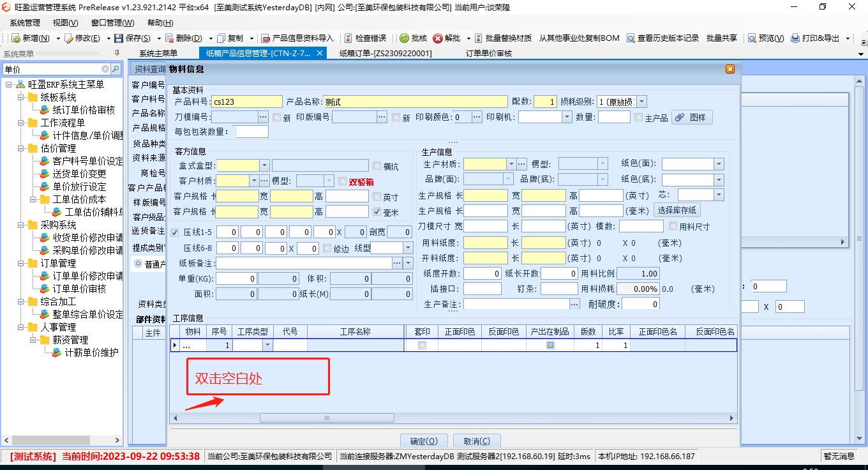The width and height of the screenshot is (868, 470).
Task: Open the 视图(V) menu
Action: pyautogui.click(x=65, y=22)
